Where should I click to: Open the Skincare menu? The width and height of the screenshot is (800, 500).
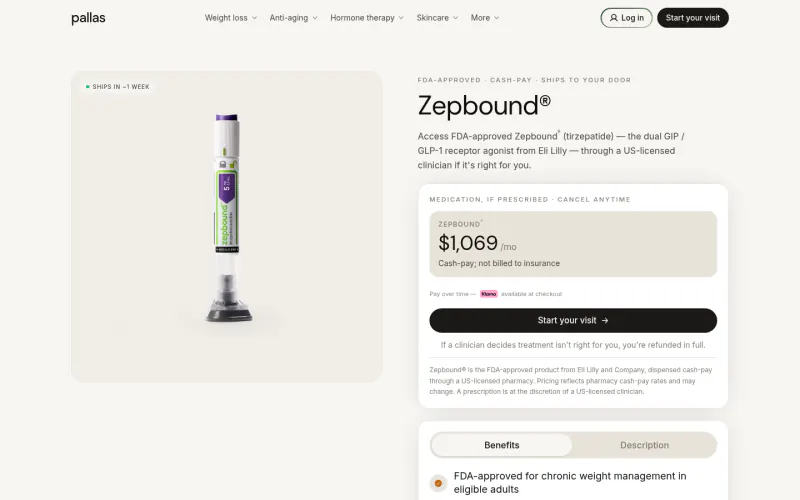click(x=437, y=18)
